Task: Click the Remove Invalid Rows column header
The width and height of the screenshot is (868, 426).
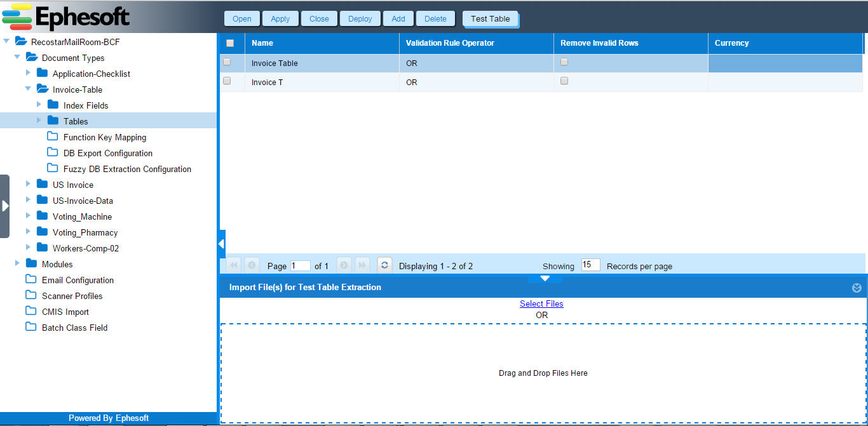Action: coord(631,43)
